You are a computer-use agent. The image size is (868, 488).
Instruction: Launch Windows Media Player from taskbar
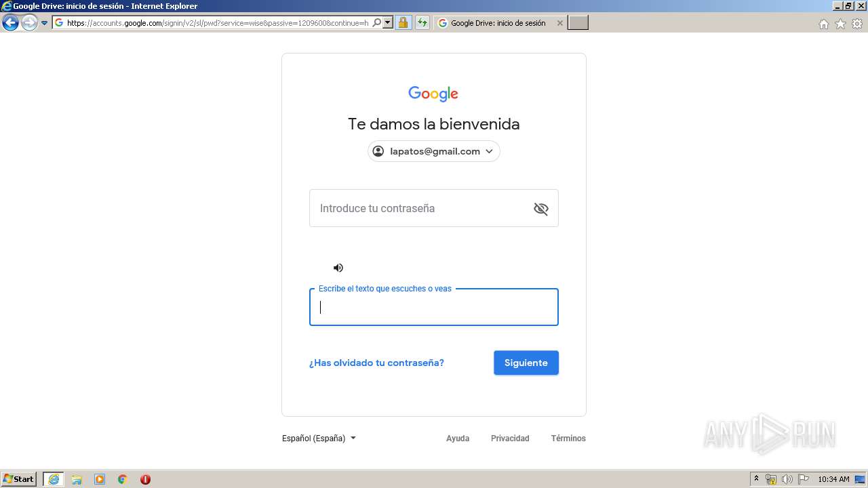tap(100, 479)
